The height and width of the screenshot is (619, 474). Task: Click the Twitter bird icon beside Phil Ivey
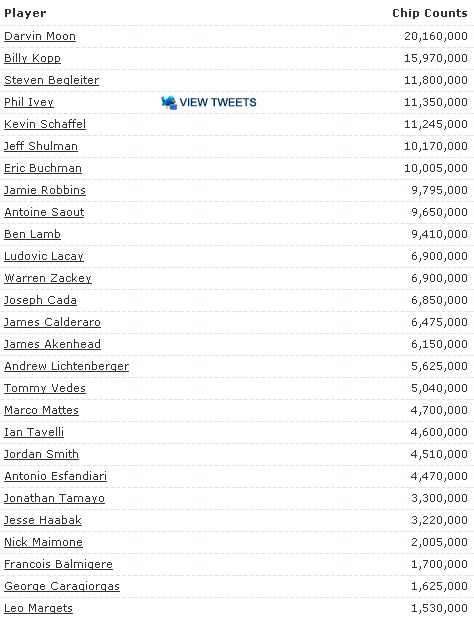point(169,102)
